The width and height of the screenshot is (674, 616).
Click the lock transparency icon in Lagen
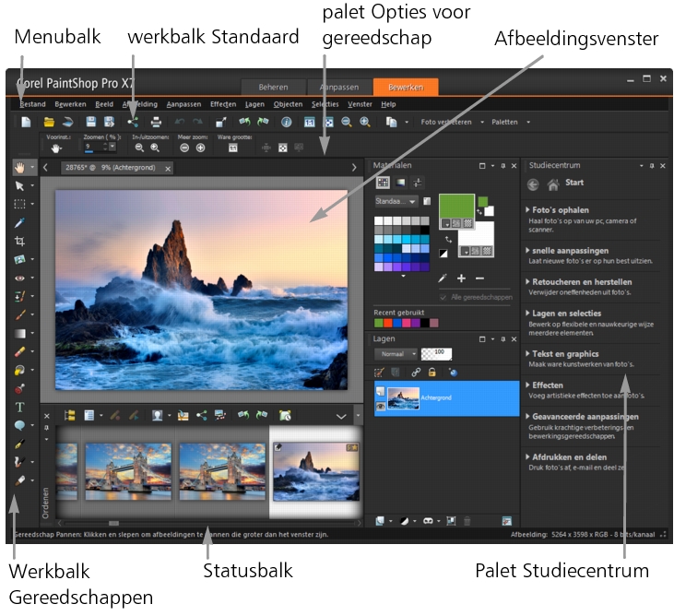(432, 373)
